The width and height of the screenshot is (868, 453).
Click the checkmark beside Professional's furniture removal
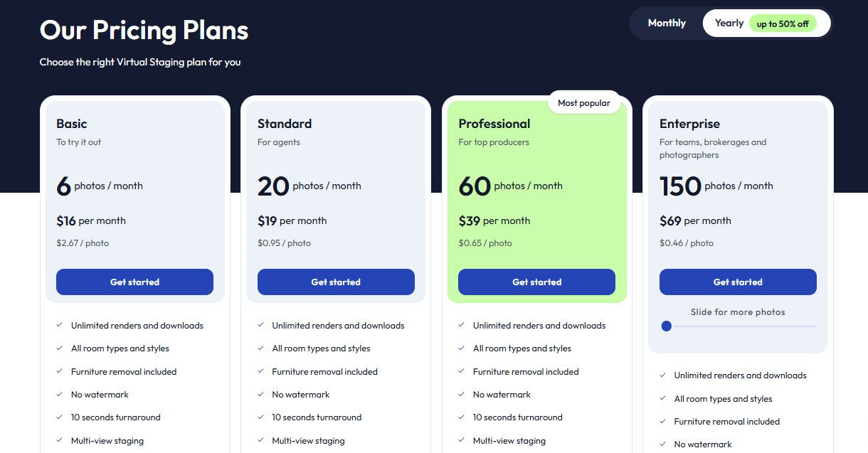pyautogui.click(x=461, y=371)
